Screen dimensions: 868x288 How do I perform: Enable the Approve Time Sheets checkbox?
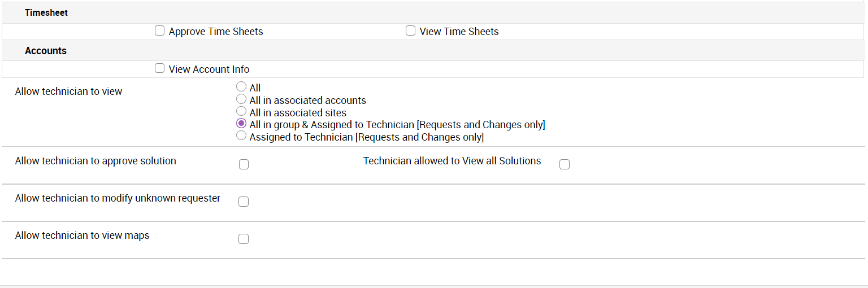tap(159, 31)
